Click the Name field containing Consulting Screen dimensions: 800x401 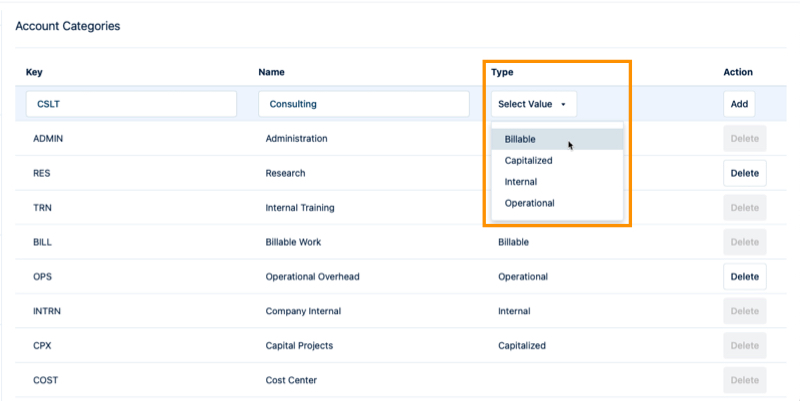pyautogui.click(x=363, y=104)
